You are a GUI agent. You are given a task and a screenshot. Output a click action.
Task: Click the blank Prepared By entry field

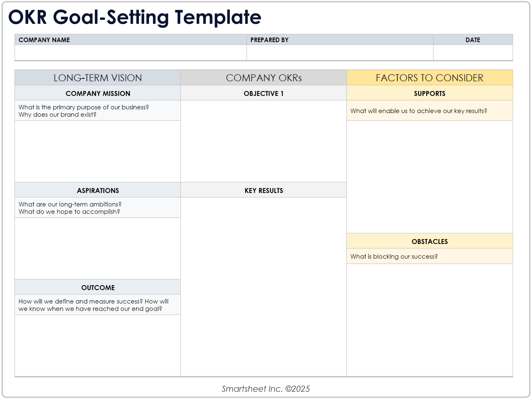point(340,52)
